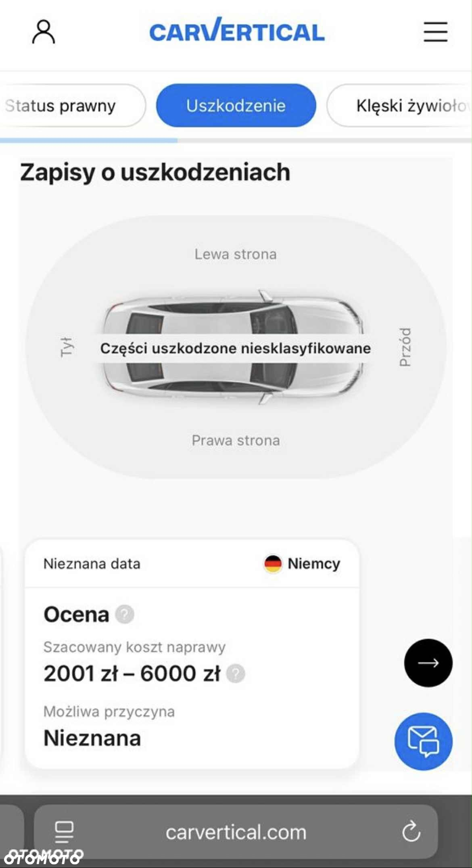Open browser page options icon
Image resolution: width=472 pixels, height=868 pixels.
pos(64,832)
